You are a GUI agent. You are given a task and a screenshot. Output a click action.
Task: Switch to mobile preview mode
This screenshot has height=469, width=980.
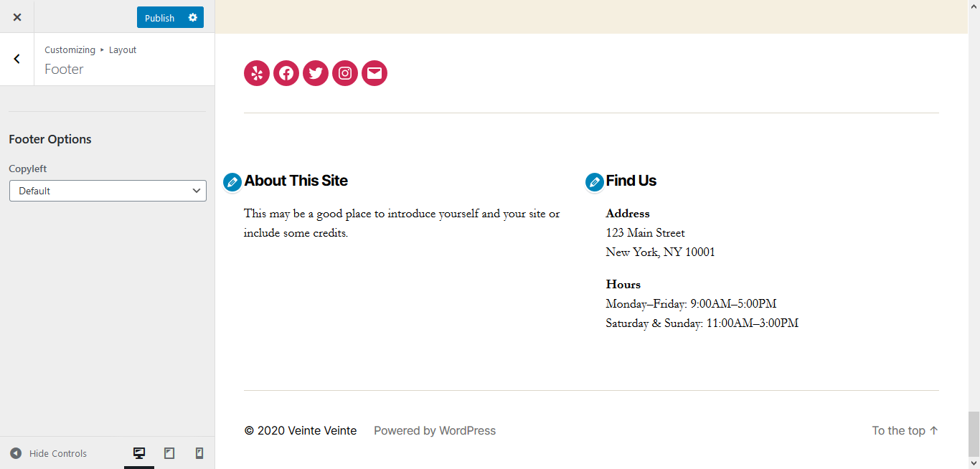coord(199,453)
